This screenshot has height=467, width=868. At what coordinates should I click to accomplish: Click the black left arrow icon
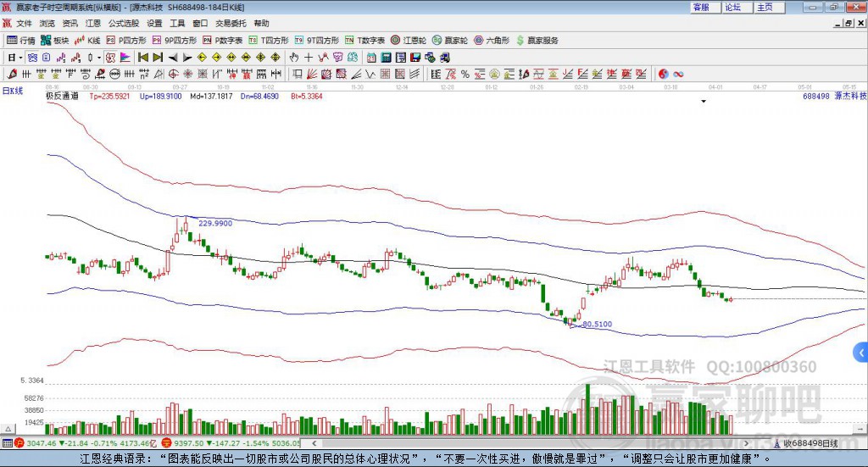[173, 58]
